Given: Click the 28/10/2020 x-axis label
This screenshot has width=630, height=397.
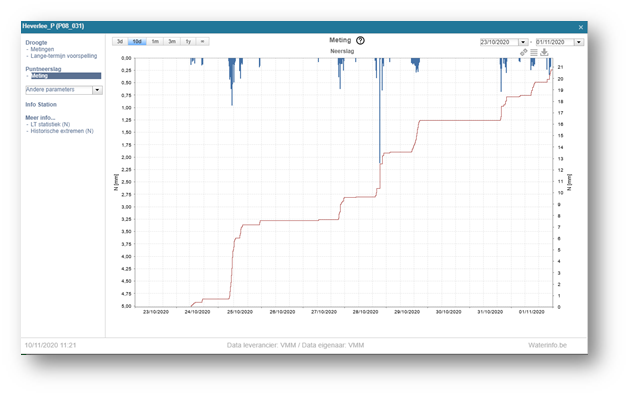Looking at the screenshot, I should click(x=365, y=312).
